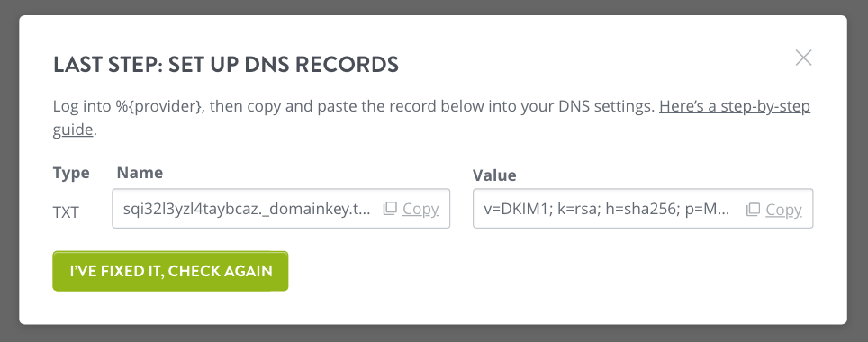Close the DNS records dialog
The image size is (868, 342).
(x=803, y=58)
